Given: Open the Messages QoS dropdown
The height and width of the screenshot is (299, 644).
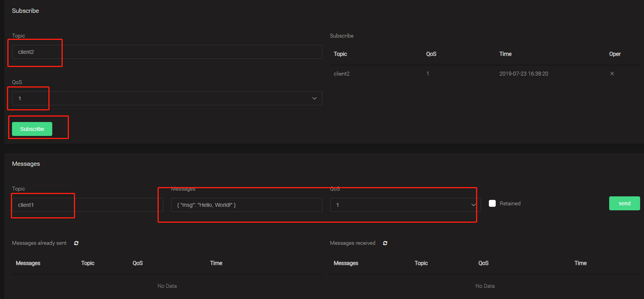Looking at the screenshot, I should coord(405,205).
